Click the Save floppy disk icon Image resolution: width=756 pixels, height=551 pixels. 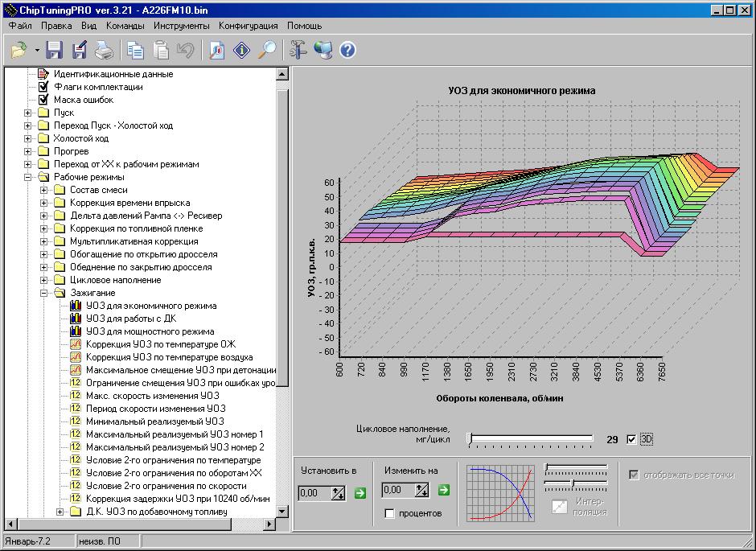coord(54,51)
